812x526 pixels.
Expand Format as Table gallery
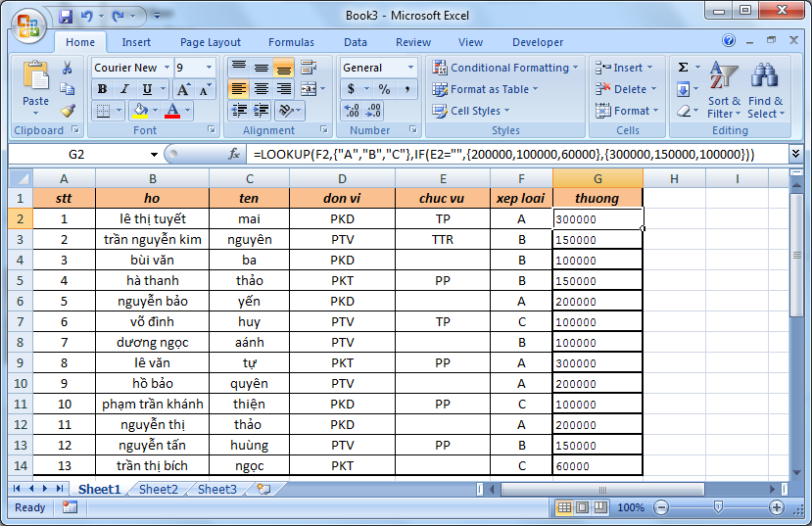(485, 89)
